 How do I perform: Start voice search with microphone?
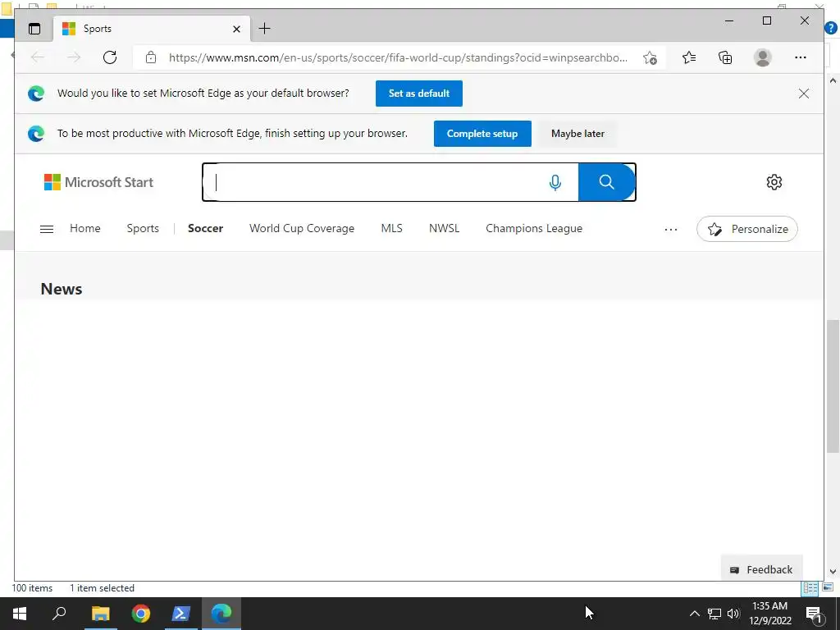[555, 182]
